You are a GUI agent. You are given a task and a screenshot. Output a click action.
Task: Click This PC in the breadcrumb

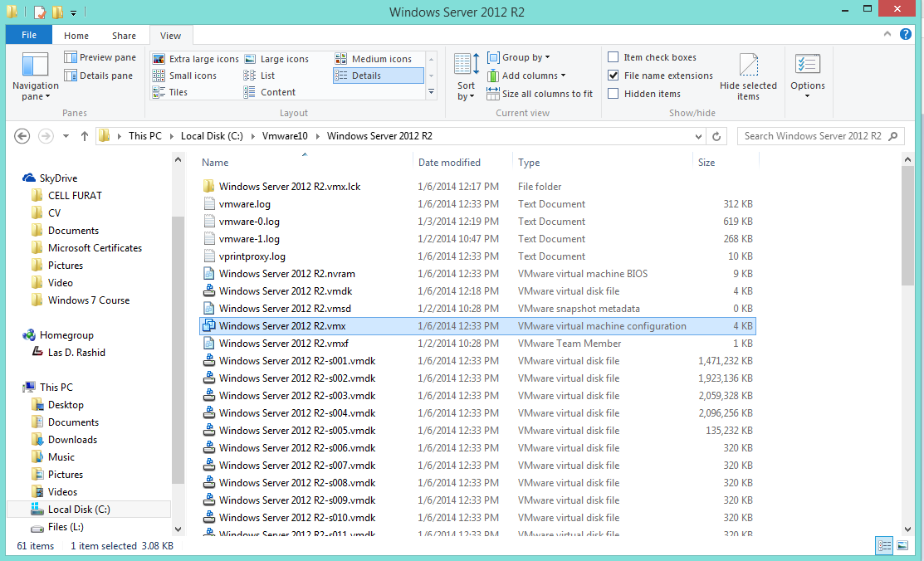point(145,136)
